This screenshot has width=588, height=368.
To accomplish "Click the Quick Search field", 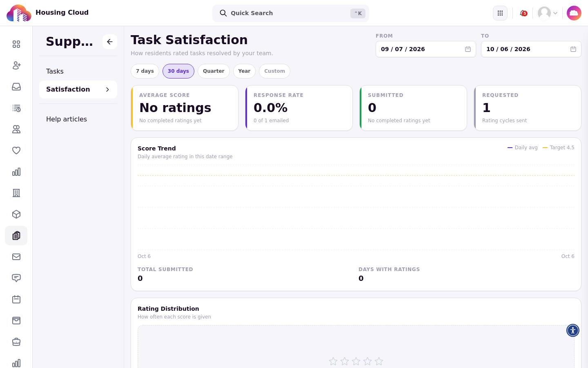I will pos(291,13).
